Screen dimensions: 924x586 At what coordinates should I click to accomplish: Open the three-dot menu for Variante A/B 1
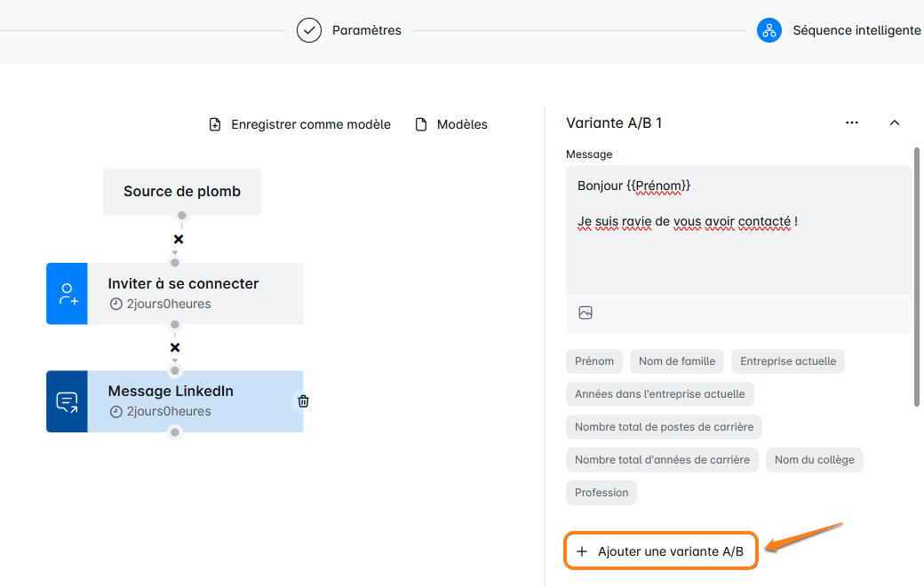(852, 123)
